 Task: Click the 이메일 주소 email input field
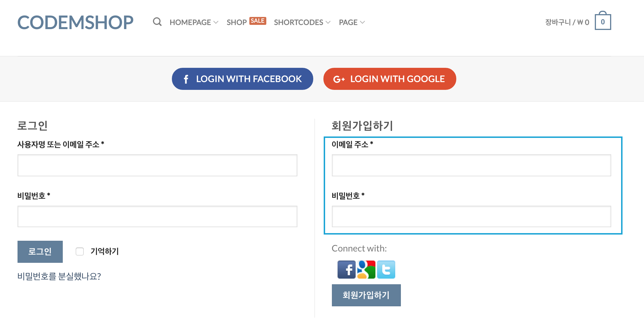[471, 165]
